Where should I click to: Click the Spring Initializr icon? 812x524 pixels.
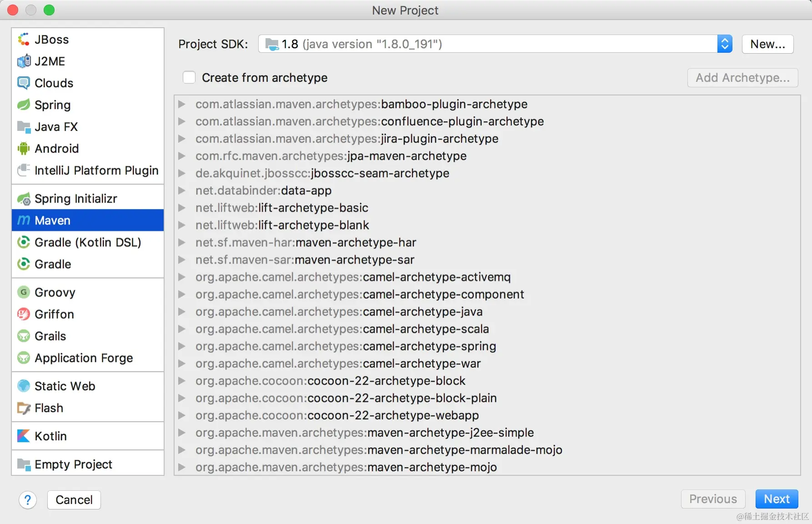(x=24, y=199)
